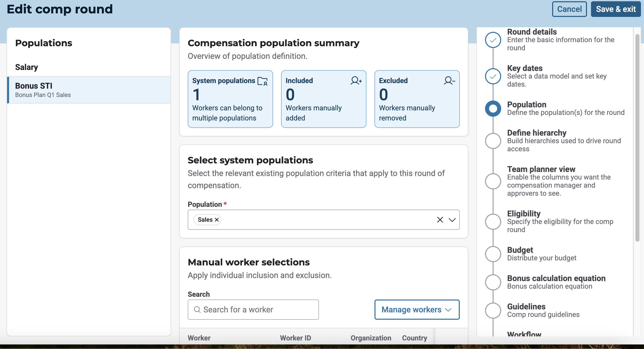Click the System populations folder icon
This screenshot has width=644, height=349.
point(262,81)
